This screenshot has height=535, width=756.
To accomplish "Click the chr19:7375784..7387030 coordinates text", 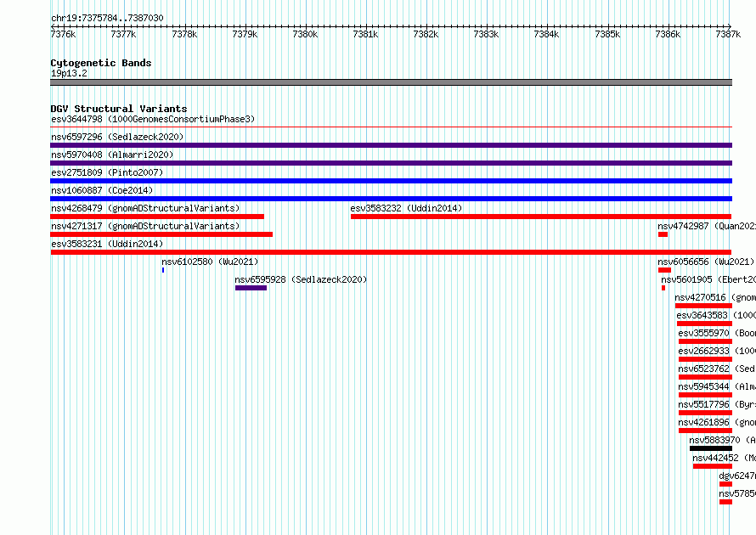I will coord(107,18).
